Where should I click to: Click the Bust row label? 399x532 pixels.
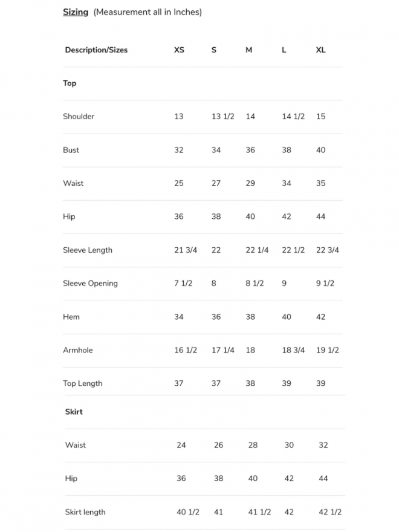pos(71,150)
